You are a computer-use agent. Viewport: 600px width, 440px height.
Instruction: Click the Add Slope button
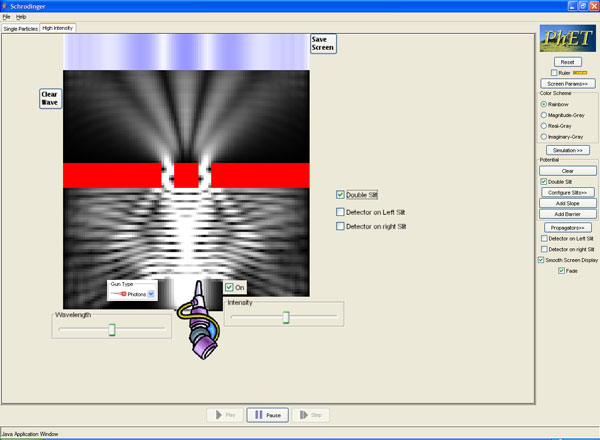567,203
